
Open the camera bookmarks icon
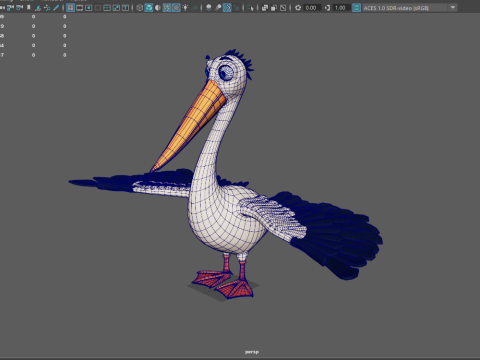29,8
